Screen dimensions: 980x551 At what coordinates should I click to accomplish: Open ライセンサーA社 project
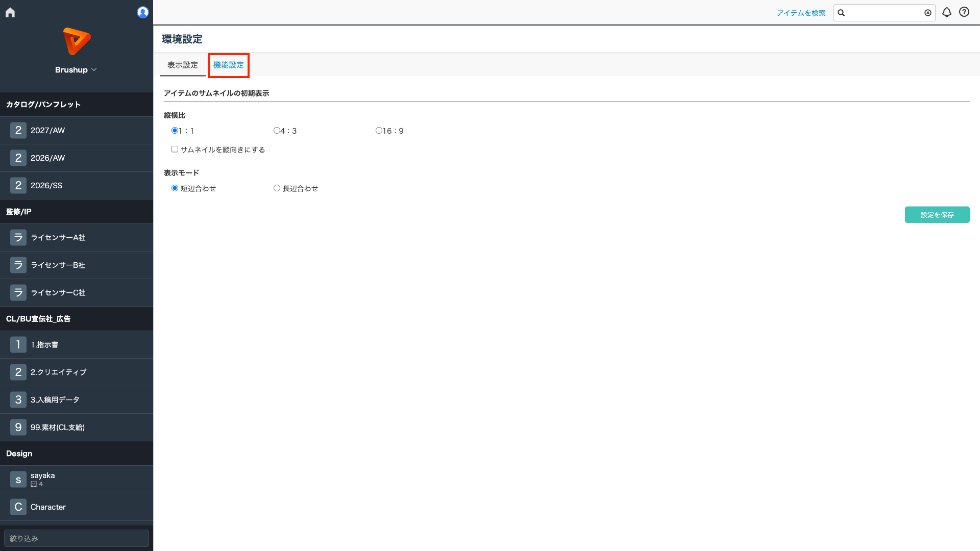click(x=77, y=238)
